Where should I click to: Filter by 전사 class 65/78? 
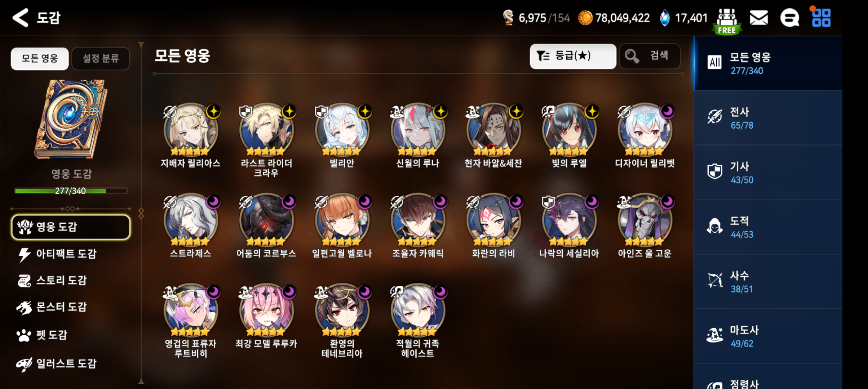768,118
